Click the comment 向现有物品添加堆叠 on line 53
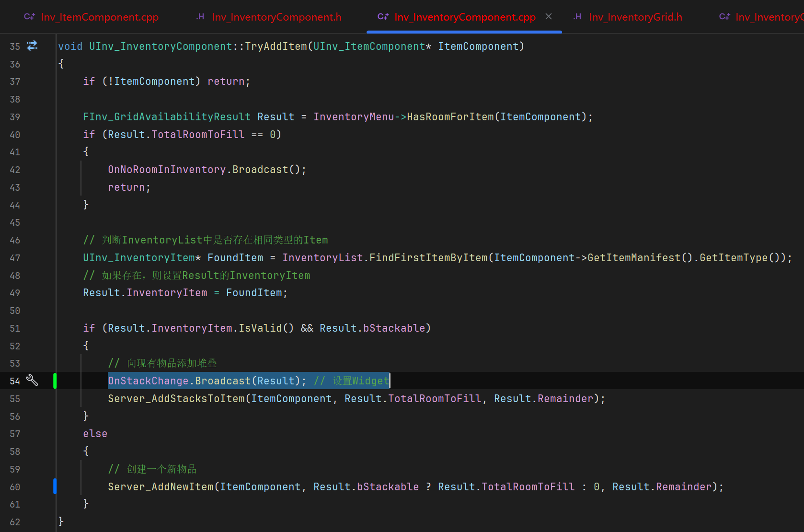 pos(162,363)
